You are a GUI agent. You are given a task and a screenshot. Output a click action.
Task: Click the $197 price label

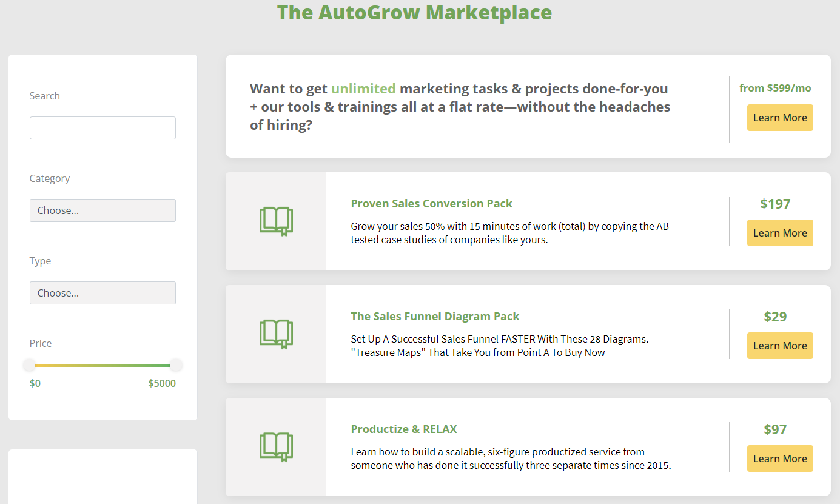pos(775,204)
